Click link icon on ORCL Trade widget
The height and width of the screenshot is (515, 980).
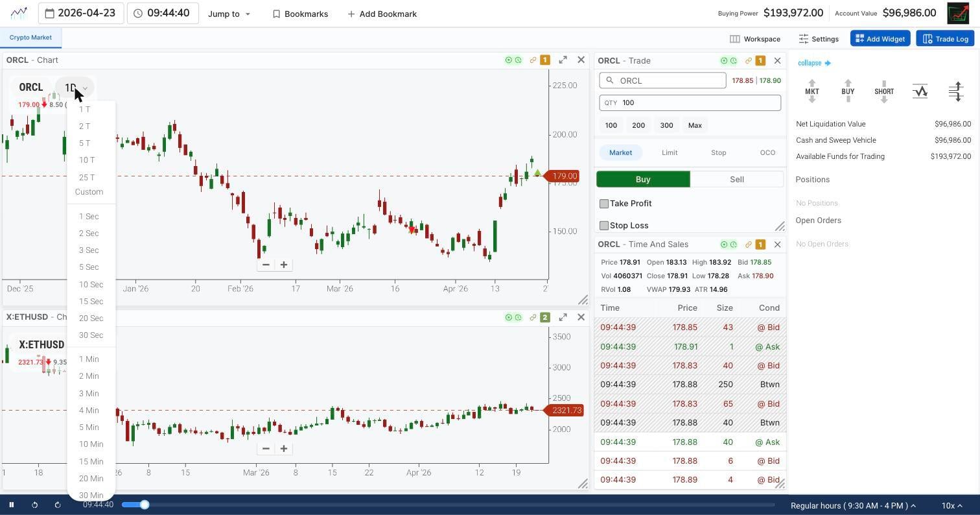[748, 60]
